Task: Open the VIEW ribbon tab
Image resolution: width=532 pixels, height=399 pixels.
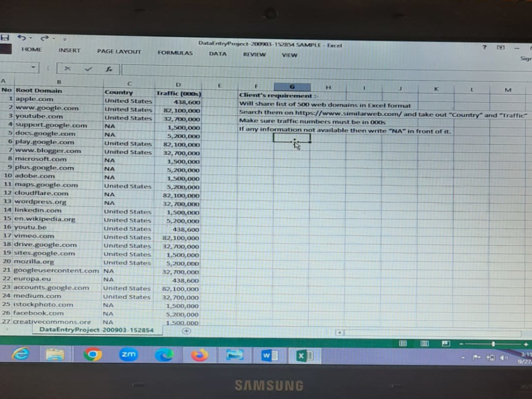Action: pyautogui.click(x=289, y=55)
